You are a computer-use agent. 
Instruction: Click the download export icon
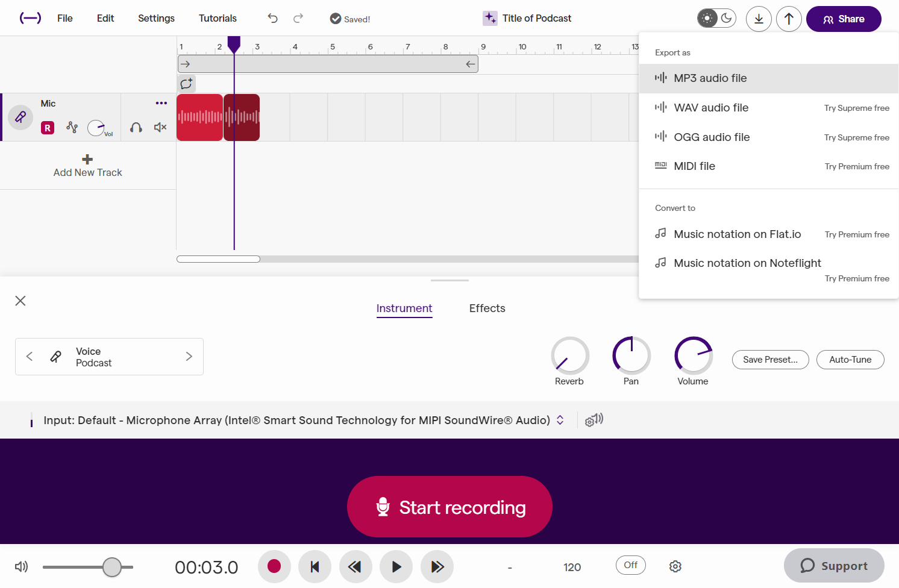[759, 19]
